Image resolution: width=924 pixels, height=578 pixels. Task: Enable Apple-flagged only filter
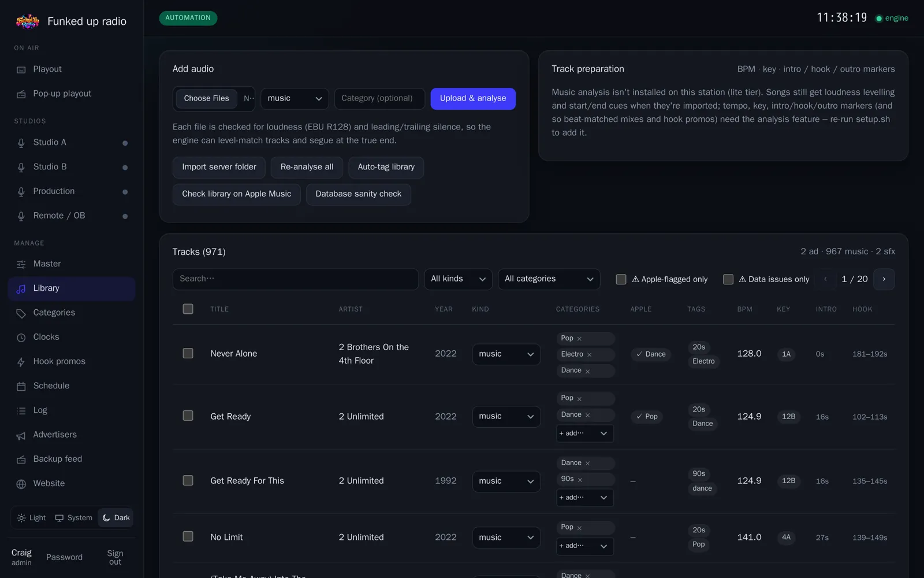pos(621,279)
